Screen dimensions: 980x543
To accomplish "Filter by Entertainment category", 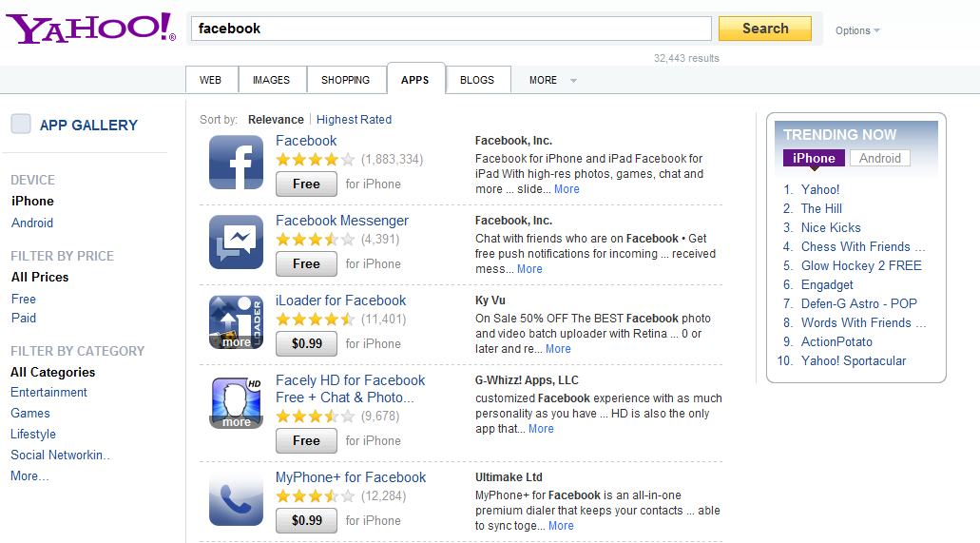I will (48, 392).
